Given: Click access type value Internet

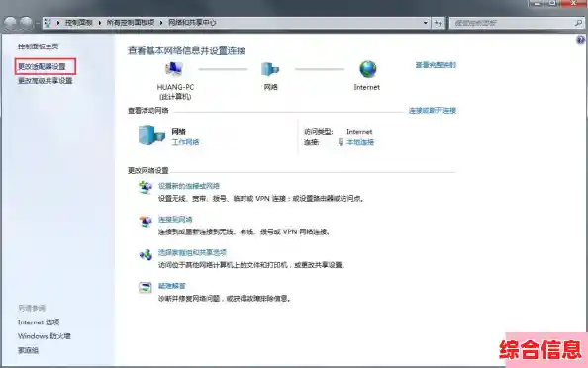Looking at the screenshot, I should point(359,132).
